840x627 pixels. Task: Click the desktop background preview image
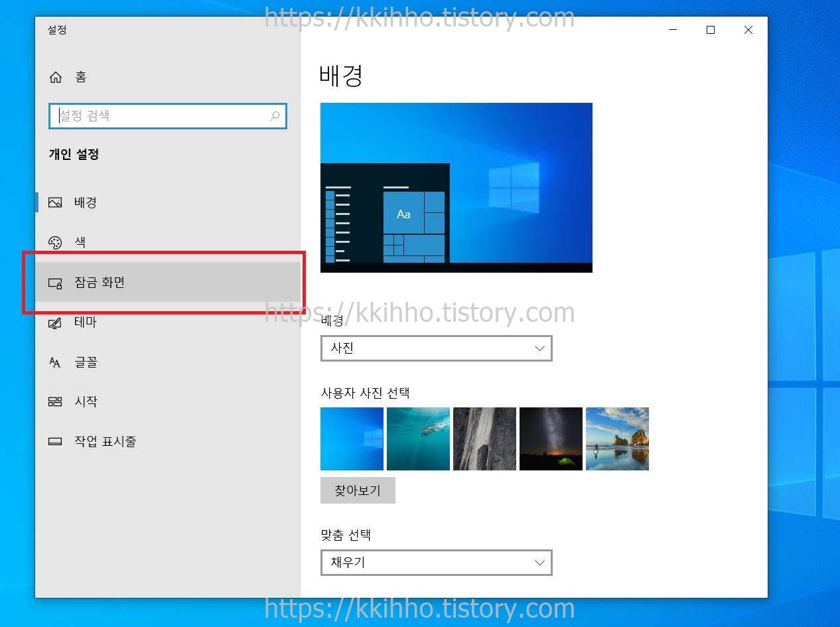456,188
